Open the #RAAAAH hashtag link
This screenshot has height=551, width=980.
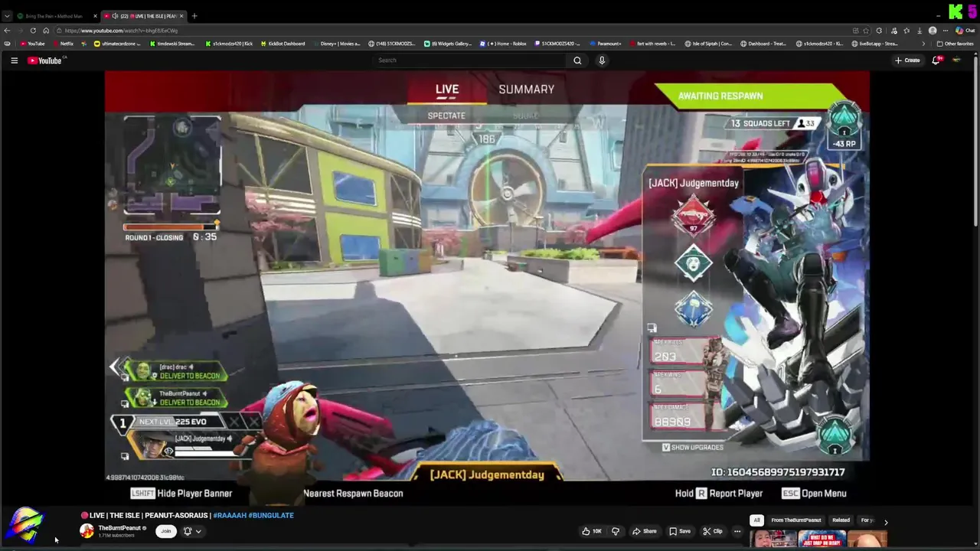pyautogui.click(x=230, y=515)
